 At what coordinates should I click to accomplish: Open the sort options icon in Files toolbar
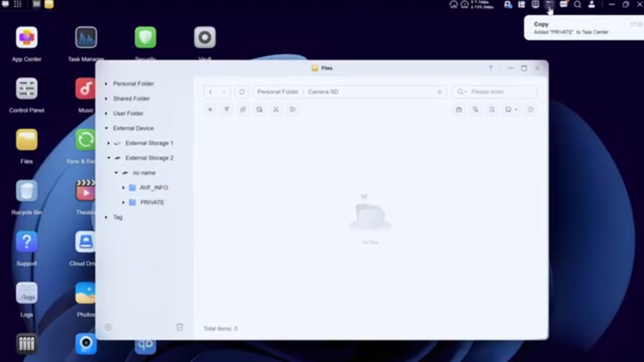(x=492, y=110)
